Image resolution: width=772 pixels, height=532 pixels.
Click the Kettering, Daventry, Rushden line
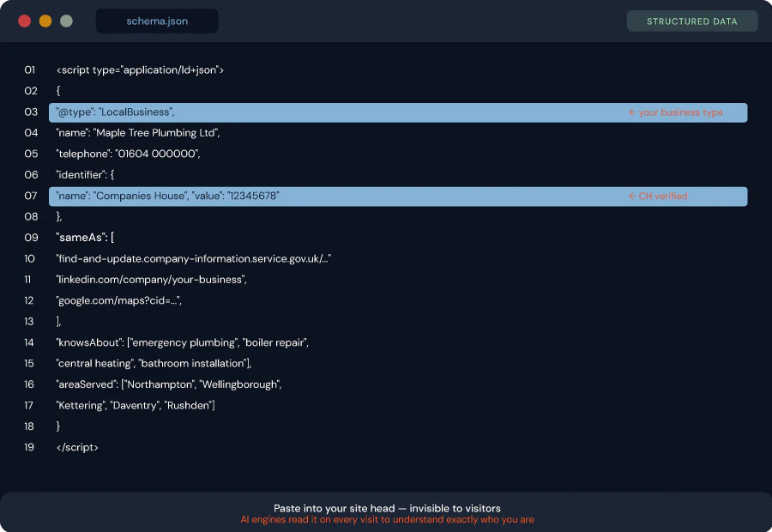tap(136, 405)
